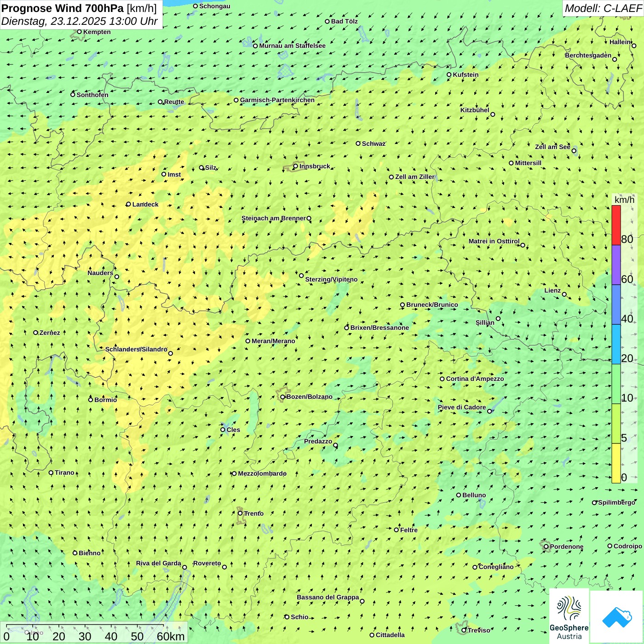This screenshot has height=644, width=644.
Task: Click the Garmisch-Partenkirchen label
Action: pos(277,100)
